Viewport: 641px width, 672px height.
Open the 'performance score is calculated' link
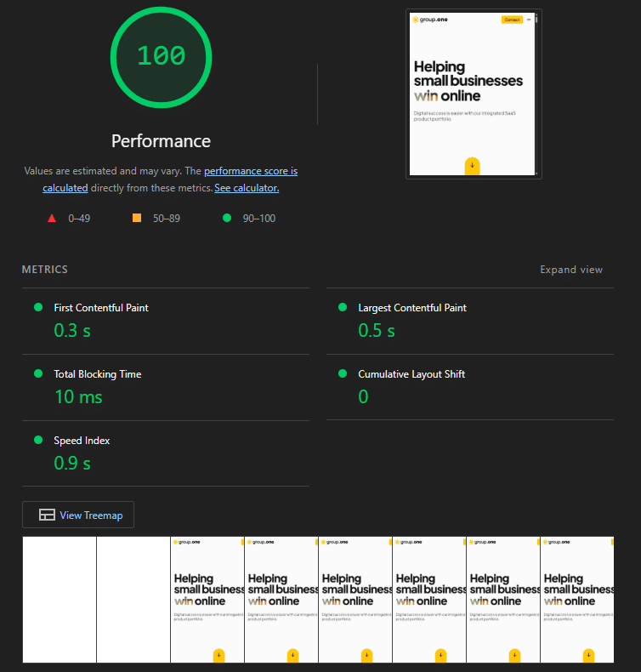click(x=250, y=171)
